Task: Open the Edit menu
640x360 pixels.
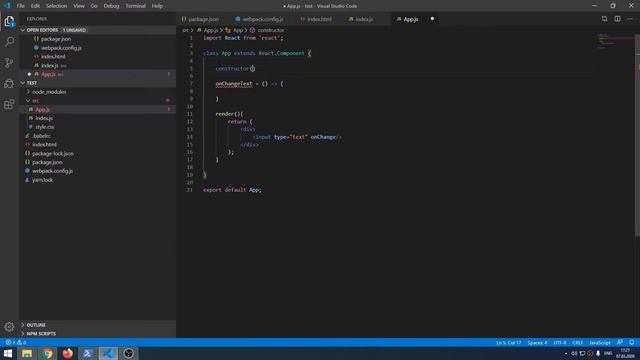Action: pos(36,6)
